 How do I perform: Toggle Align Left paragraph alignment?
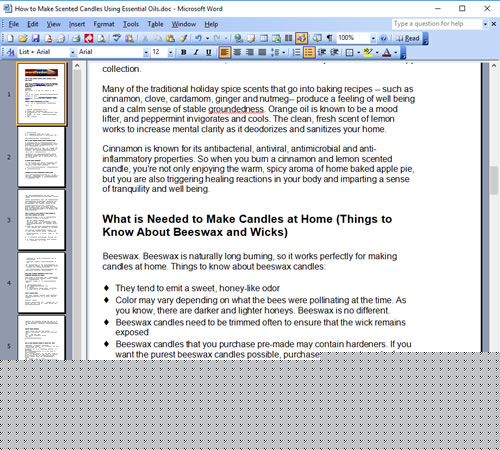(x=225, y=52)
